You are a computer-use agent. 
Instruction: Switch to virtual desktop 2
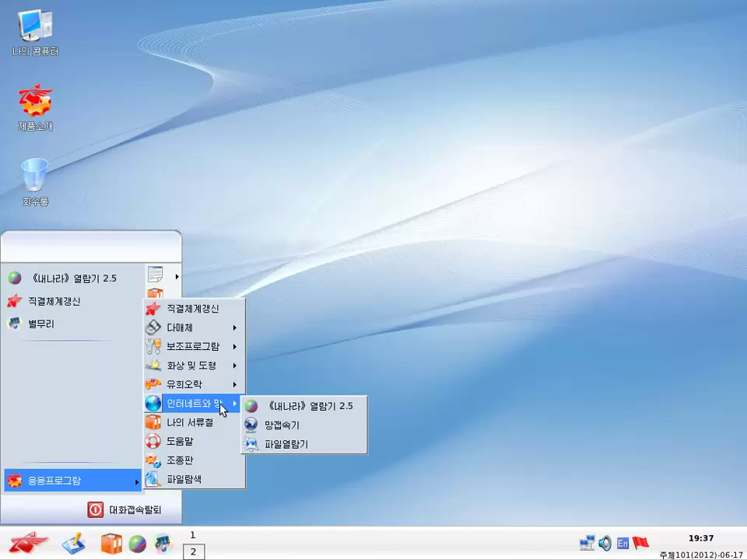point(193,551)
